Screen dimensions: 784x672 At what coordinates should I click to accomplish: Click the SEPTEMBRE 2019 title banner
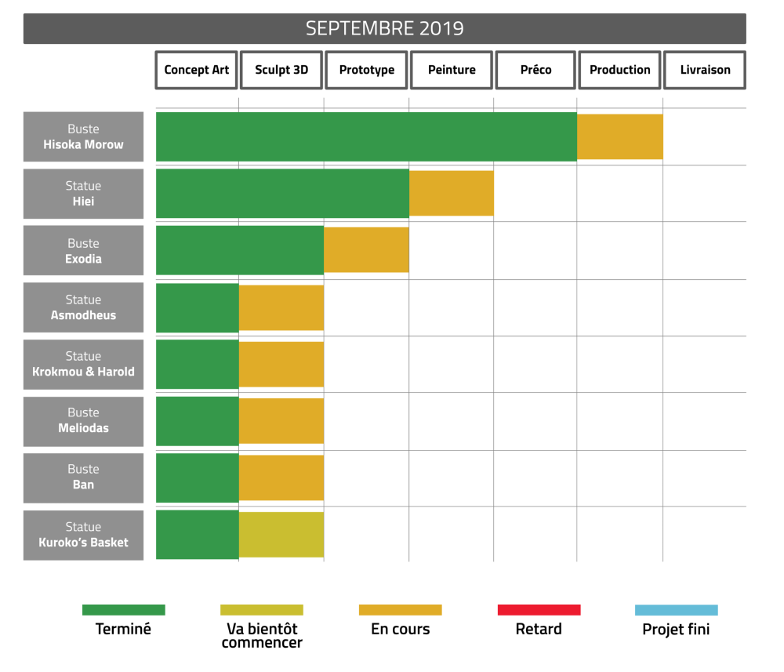pos(384,28)
